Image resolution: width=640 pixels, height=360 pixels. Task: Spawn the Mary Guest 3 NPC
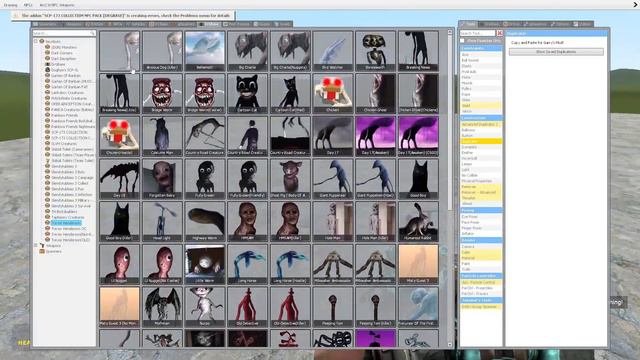pyautogui.click(x=418, y=264)
